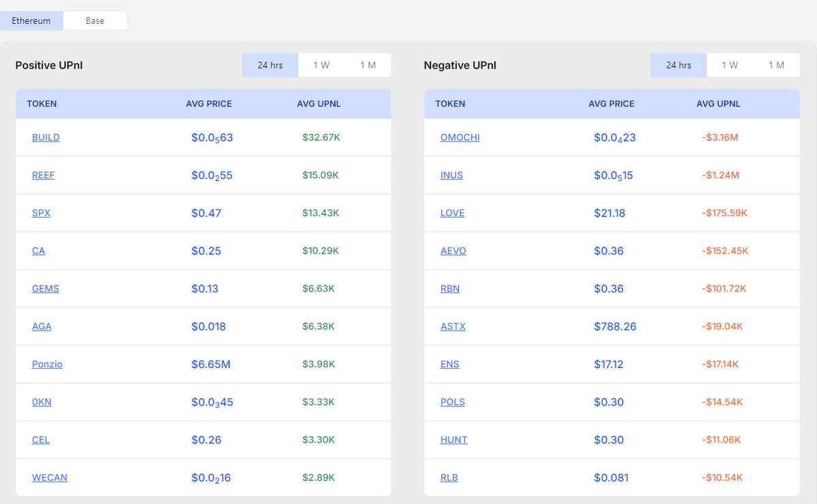Image resolution: width=817 pixels, height=504 pixels.
Task: Click AVG UPNL column header in Positive table
Action: [319, 104]
